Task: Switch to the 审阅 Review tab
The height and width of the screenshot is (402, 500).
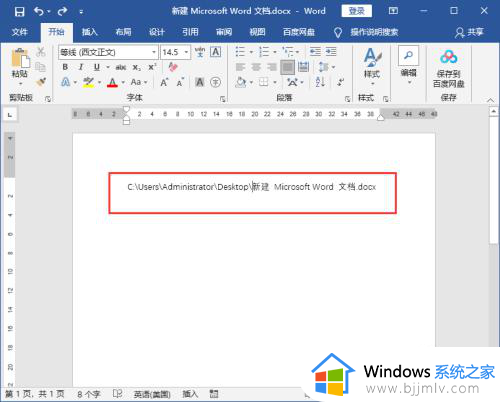Action: pos(224,32)
